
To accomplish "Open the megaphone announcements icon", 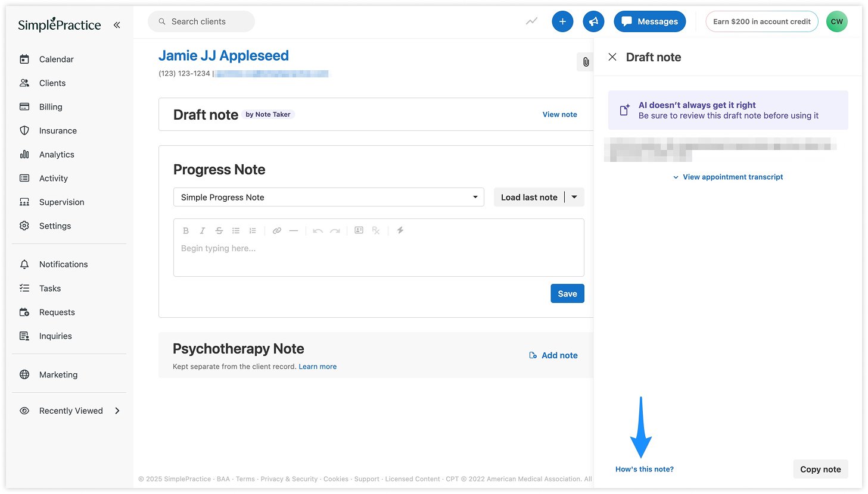I will click(x=593, y=21).
